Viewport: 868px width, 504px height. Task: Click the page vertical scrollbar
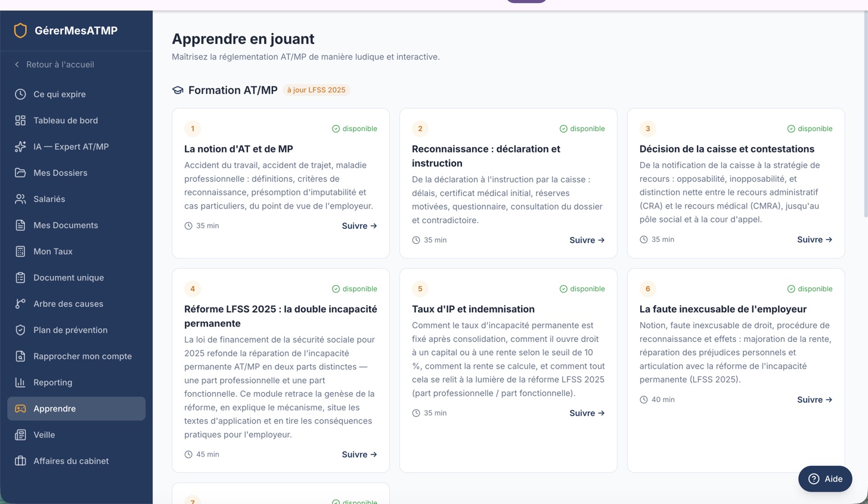pyautogui.click(x=865, y=113)
